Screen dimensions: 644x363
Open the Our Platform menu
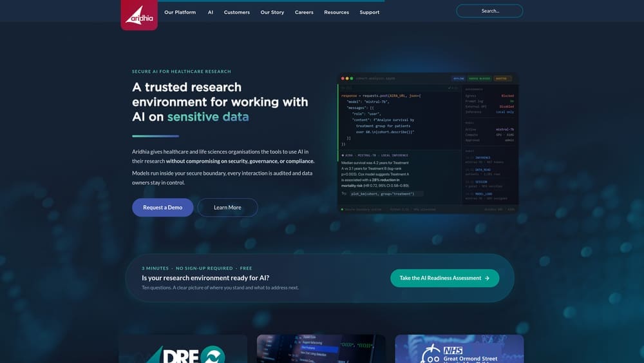[180, 12]
